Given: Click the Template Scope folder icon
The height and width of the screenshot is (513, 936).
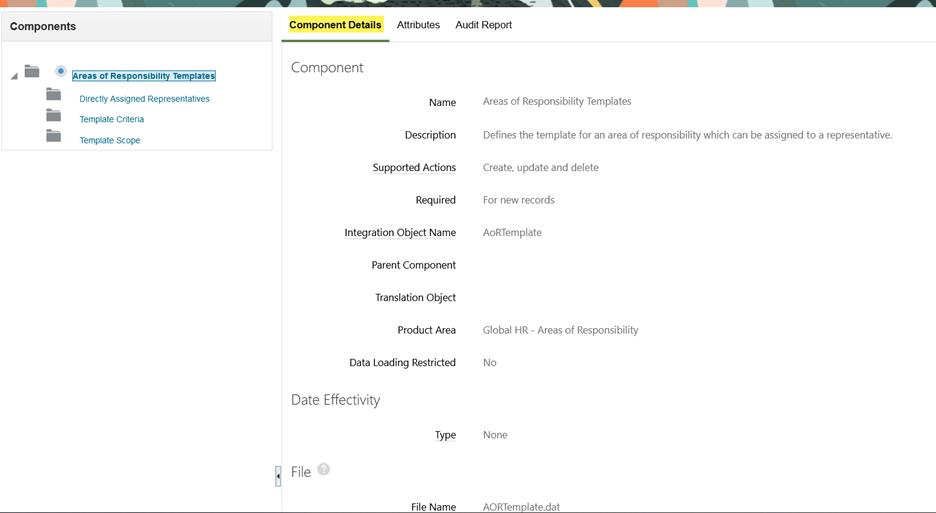Looking at the screenshot, I should click(x=54, y=136).
